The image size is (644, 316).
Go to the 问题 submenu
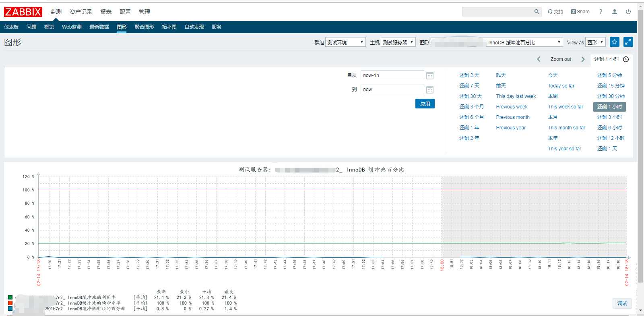click(x=31, y=27)
